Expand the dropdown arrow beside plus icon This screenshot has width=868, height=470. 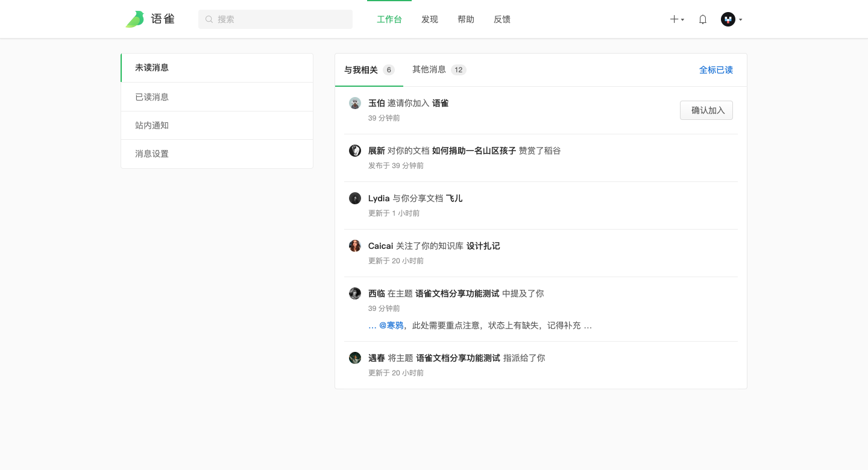coord(682,20)
